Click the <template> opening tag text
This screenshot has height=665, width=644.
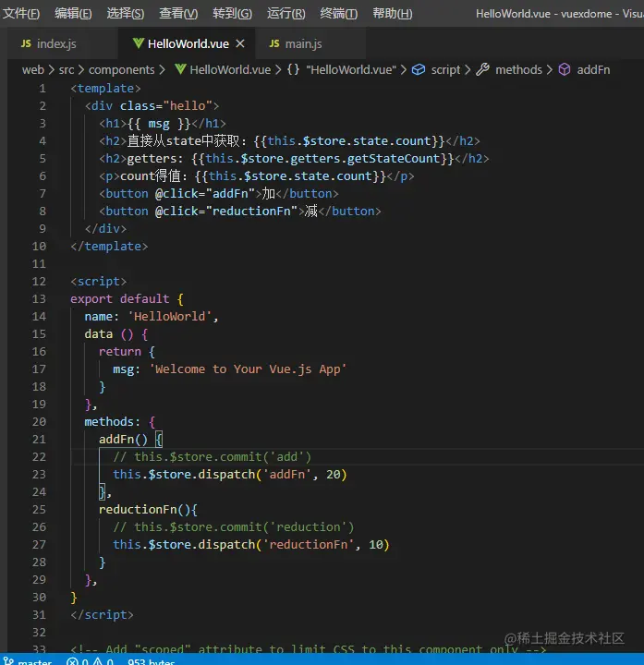pos(105,89)
